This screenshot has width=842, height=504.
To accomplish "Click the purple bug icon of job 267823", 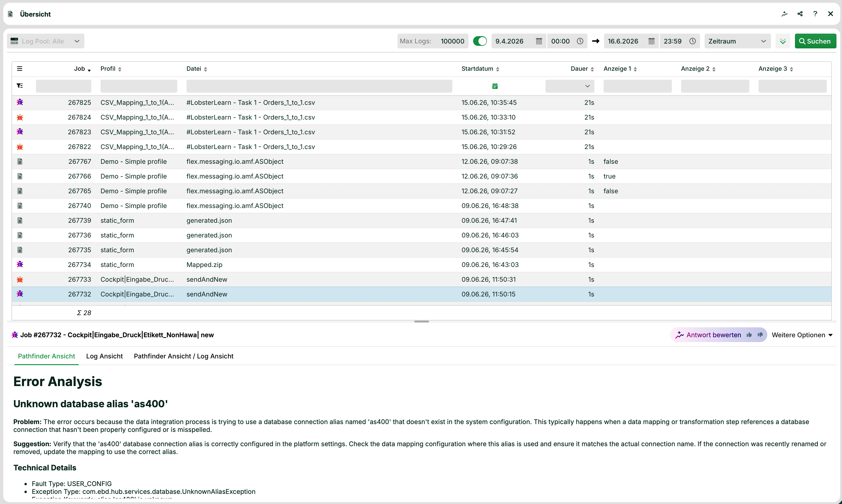I will click(x=20, y=132).
